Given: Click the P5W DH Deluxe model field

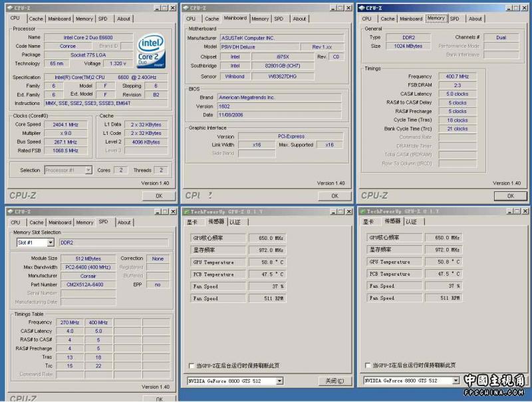Looking at the screenshot, I should tap(260, 47).
